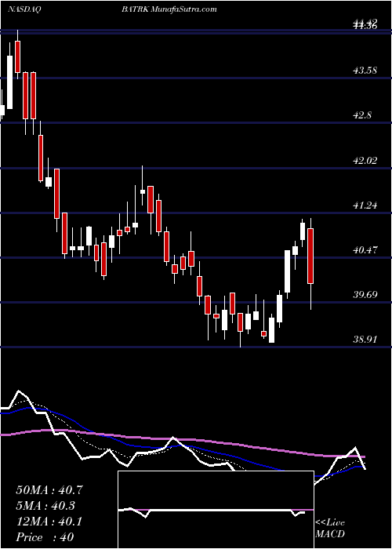Click the NASDAQ exchange label
The image size is (392, 549).
pyautogui.click(x=25, y=9)
